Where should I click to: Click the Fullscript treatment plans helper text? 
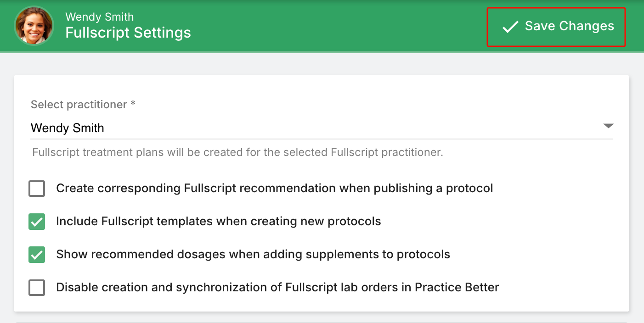point(237,152)
